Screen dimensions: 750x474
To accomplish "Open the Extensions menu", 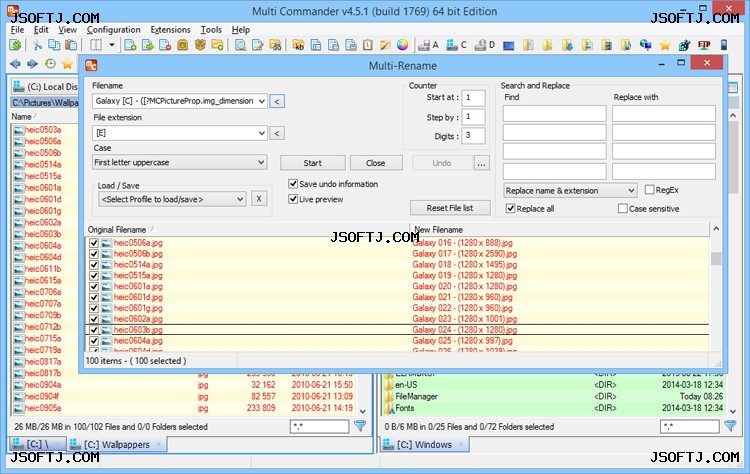I will pyautogui.click(x=170, y=30).
